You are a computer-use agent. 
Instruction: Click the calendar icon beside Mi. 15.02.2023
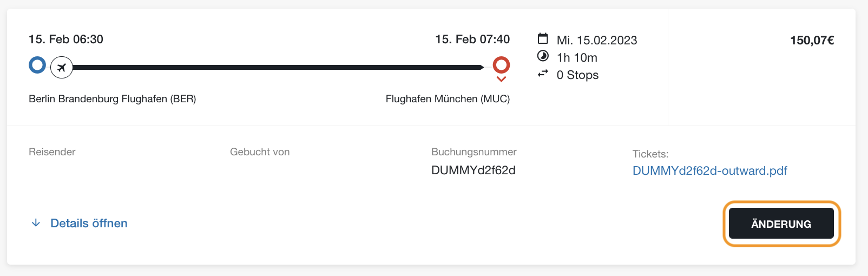tap(543, 38)
